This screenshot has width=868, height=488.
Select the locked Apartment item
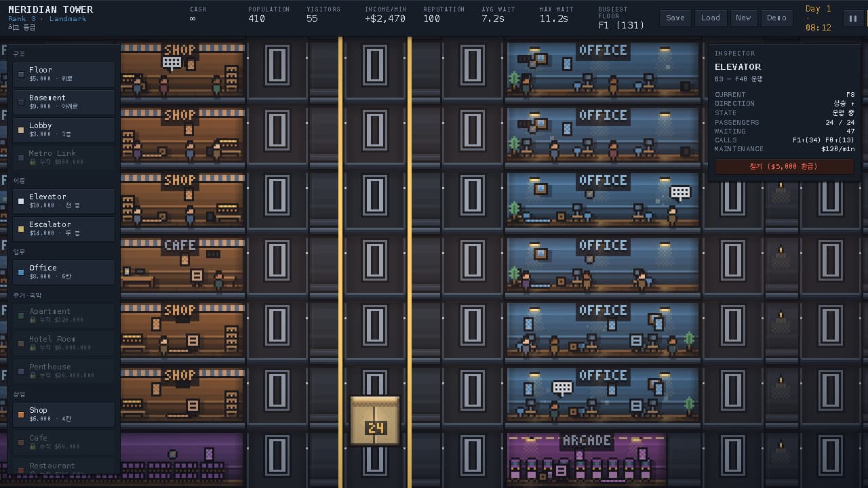[64, 315]
